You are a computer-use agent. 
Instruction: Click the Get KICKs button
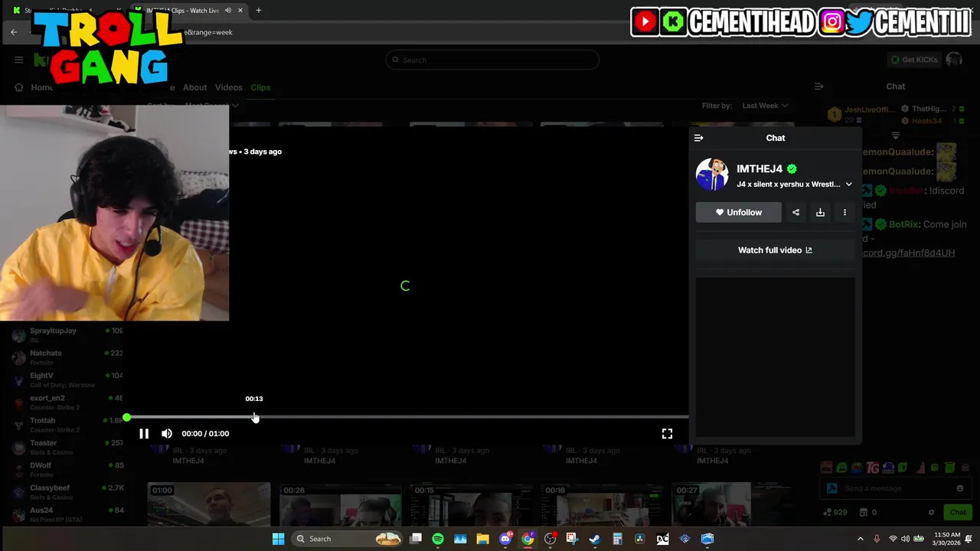pyautogui.click(x=914, y=60)
